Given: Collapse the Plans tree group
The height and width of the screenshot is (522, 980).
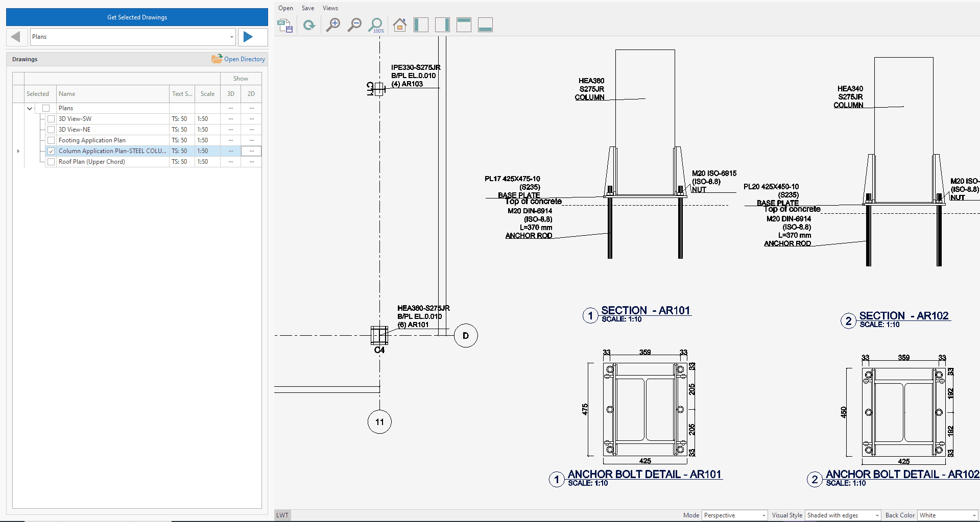Looking at the screenshot, I should (x=30, y=108).
